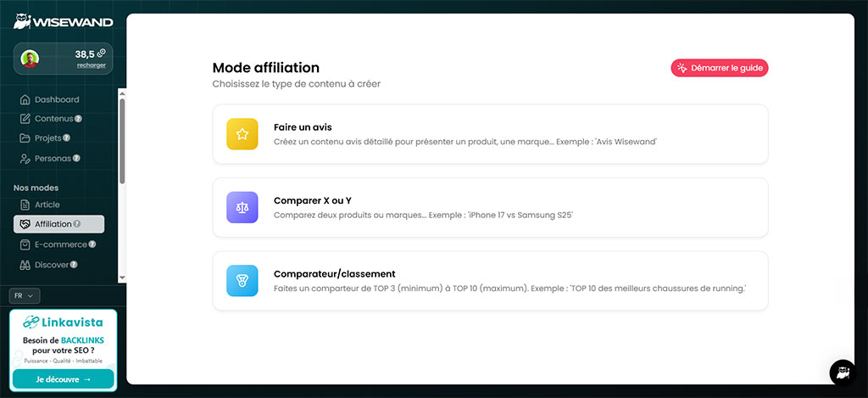Screen dimensions: 868x398
Task: Click the yellow star avis icon
Action: pos(242,134)
